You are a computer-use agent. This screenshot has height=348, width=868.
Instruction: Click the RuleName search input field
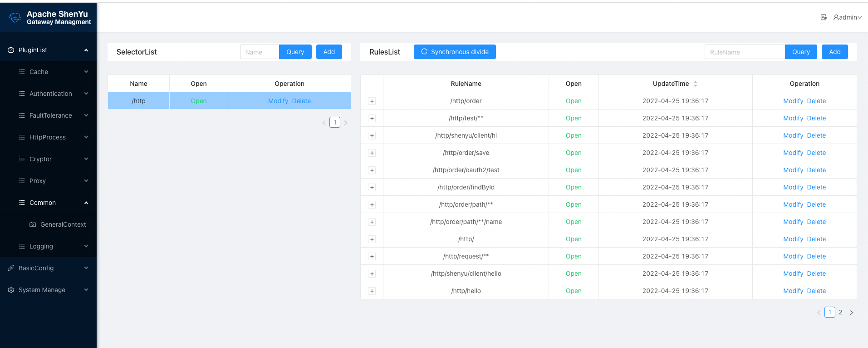point(744,52)
